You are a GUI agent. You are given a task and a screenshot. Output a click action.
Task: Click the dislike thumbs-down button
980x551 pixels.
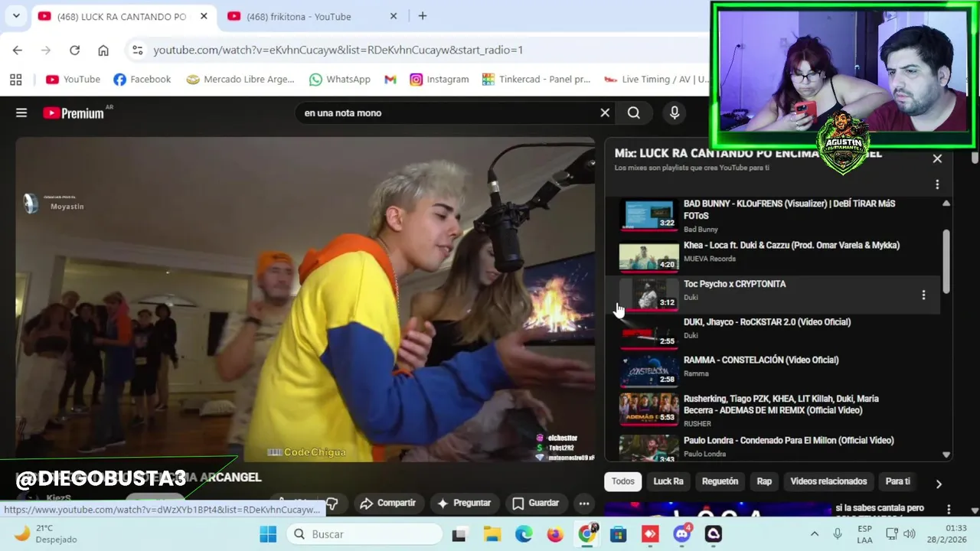(x=332, y=503)
